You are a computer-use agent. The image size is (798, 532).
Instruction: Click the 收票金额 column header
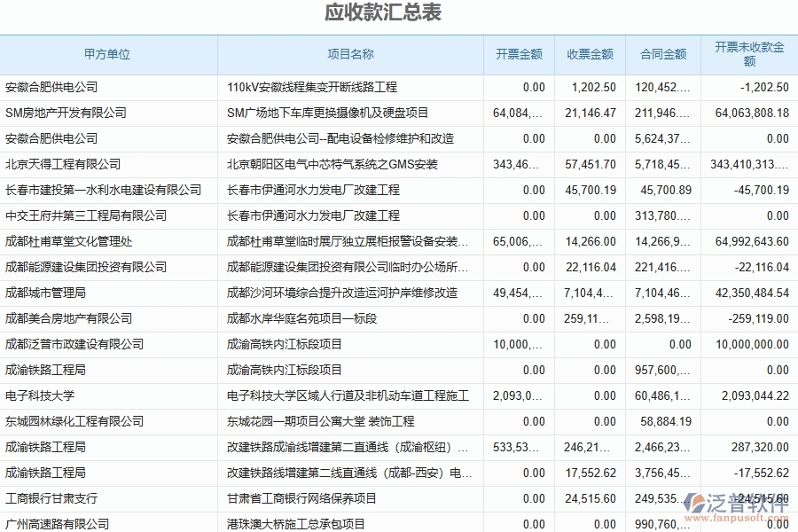click(589, 54)
